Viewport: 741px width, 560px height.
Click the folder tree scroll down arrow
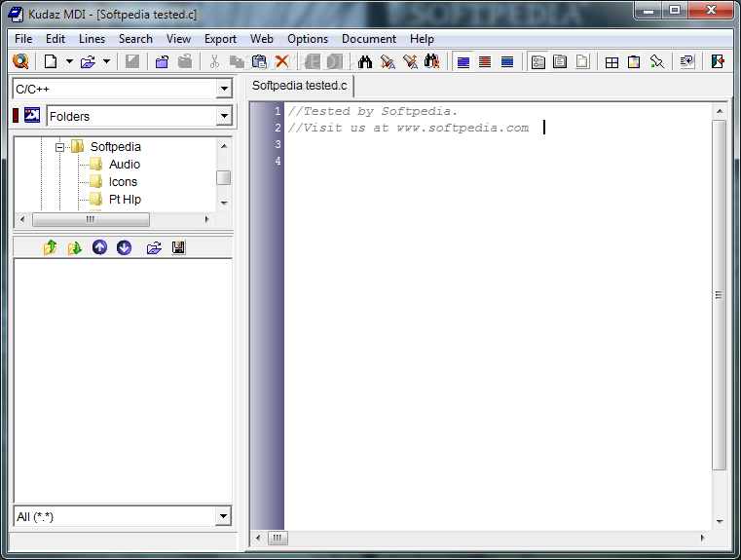(224, 204)
